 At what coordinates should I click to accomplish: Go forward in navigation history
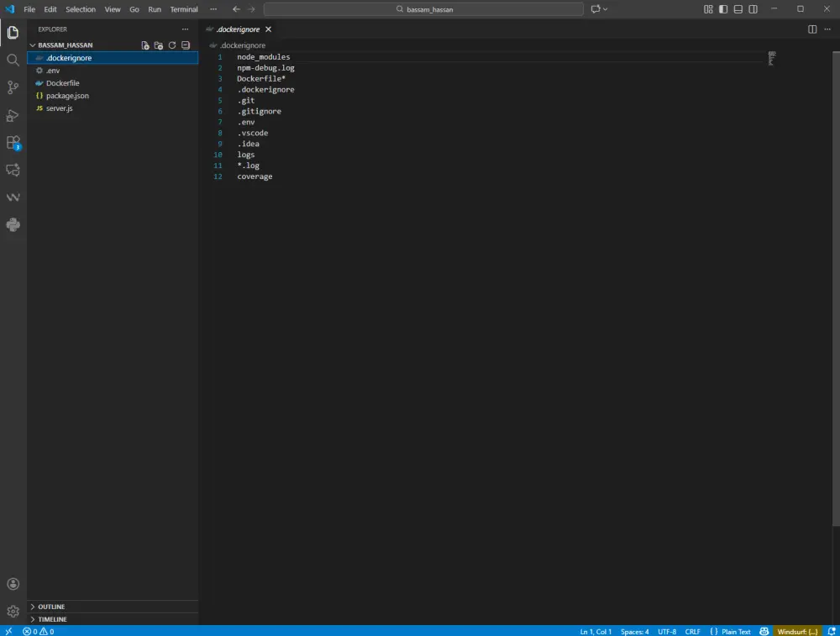pyautogui.click(x=251, y=9)
